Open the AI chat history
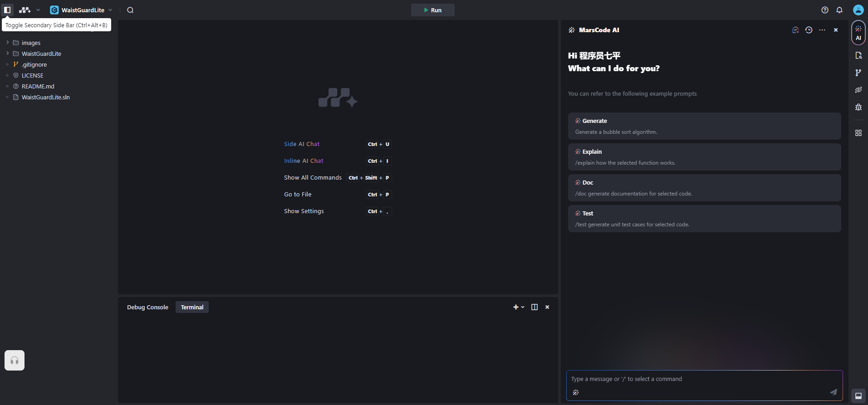The image size is (868, 405). point(809,30)
